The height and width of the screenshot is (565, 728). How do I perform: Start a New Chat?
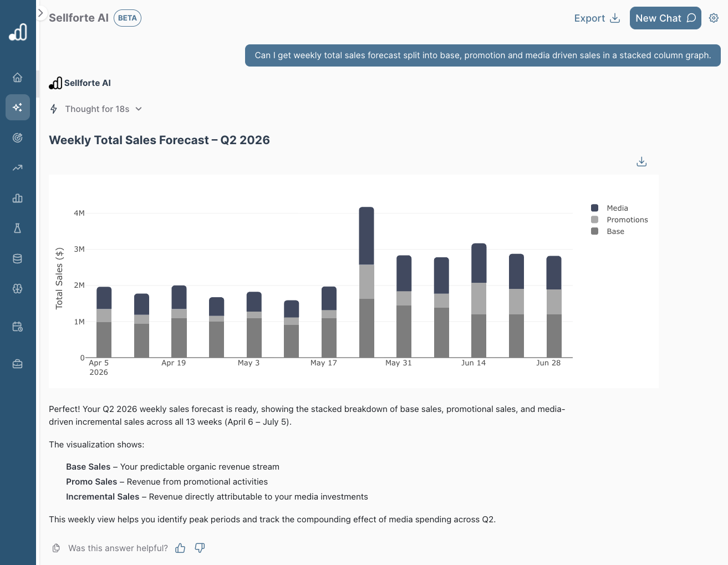pos(665,18)
